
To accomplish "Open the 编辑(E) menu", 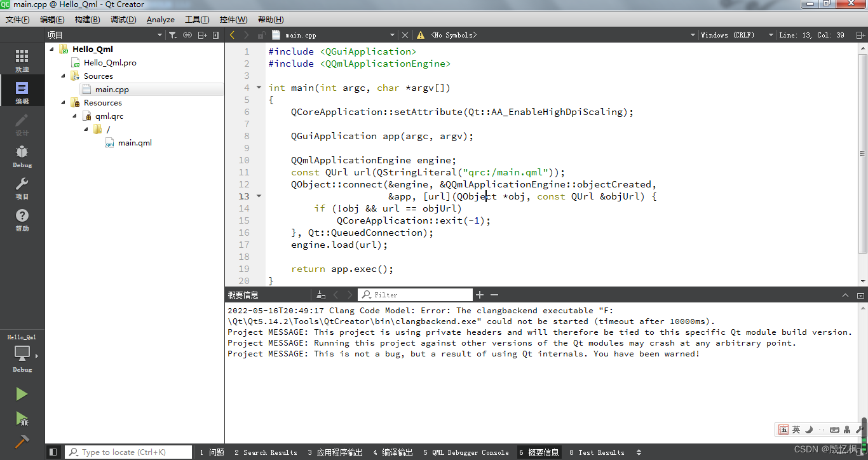I will tap(52, 20).
